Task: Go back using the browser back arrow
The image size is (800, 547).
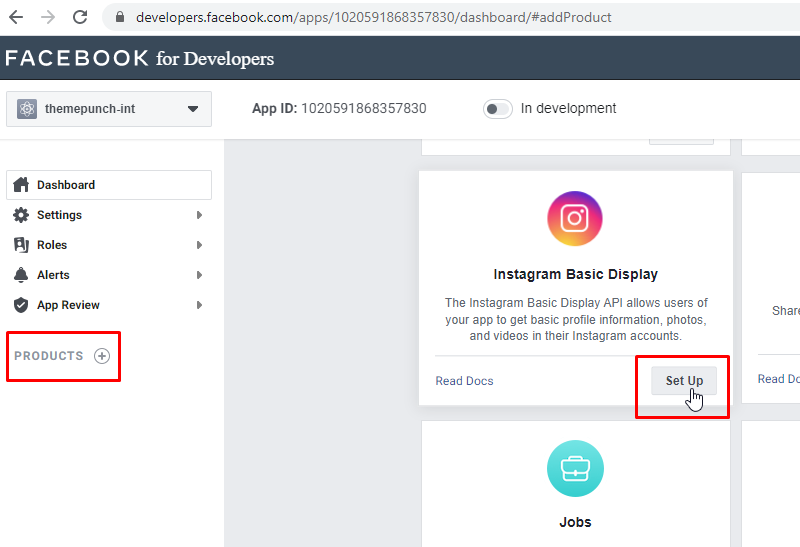Action: [x=16, y=17]
